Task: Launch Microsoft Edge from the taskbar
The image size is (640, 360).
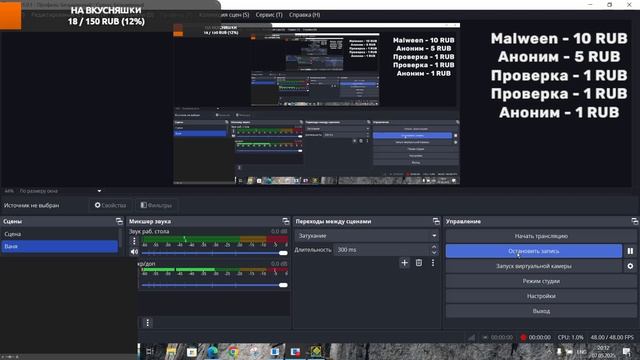Action: tap(212, 351)
